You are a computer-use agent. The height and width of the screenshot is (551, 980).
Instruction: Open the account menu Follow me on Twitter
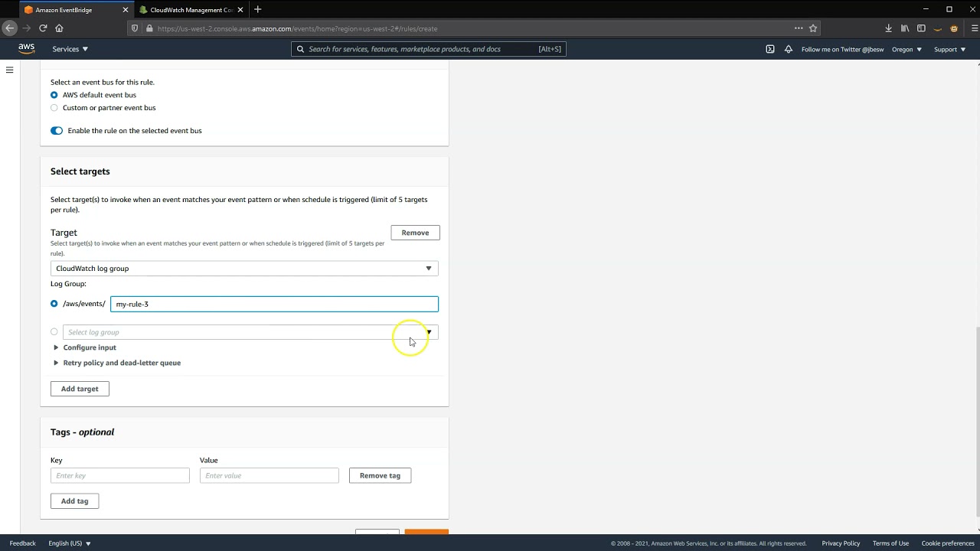(842, 49)
